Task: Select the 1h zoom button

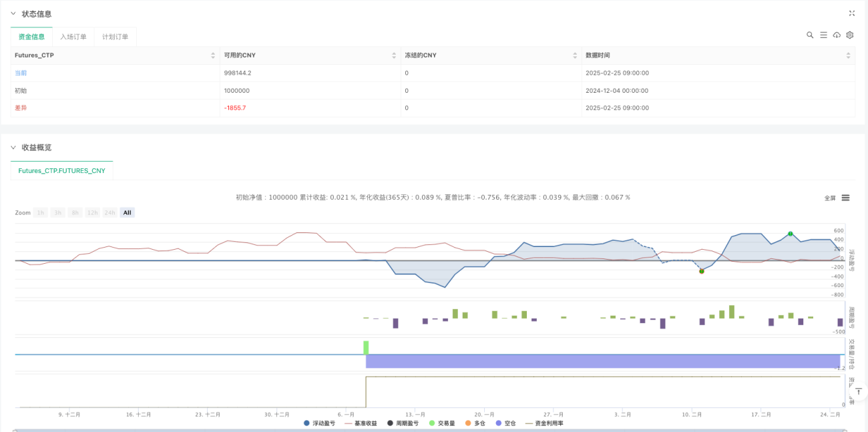Action: 41,212
